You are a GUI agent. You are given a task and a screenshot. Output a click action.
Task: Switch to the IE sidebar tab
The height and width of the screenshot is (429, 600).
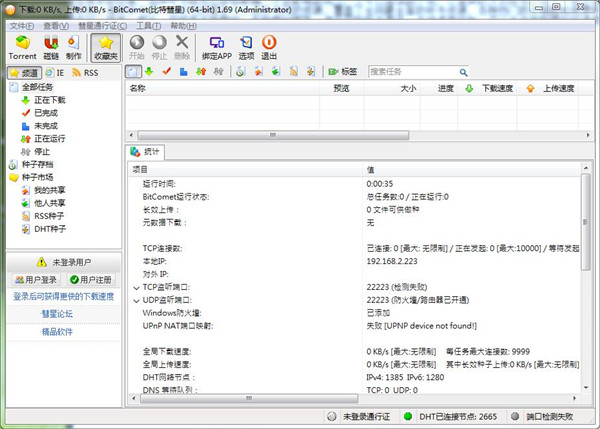tap(55, 73)
